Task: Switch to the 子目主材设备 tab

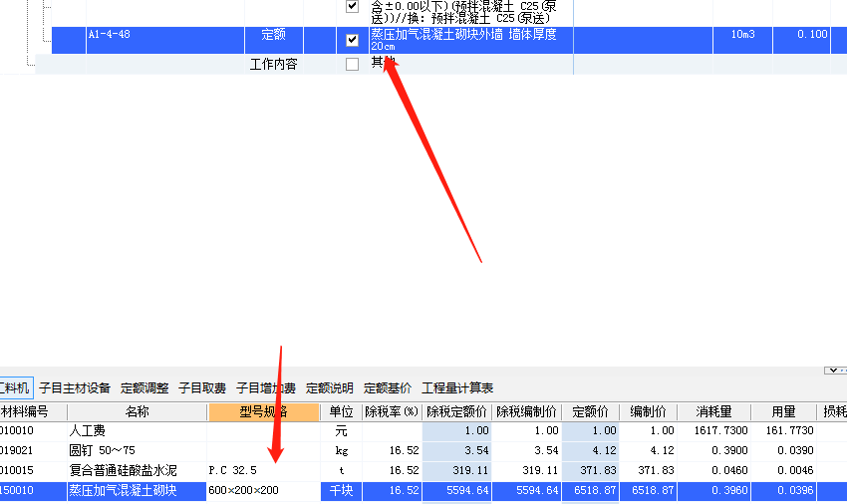Action: pos(75,387)
